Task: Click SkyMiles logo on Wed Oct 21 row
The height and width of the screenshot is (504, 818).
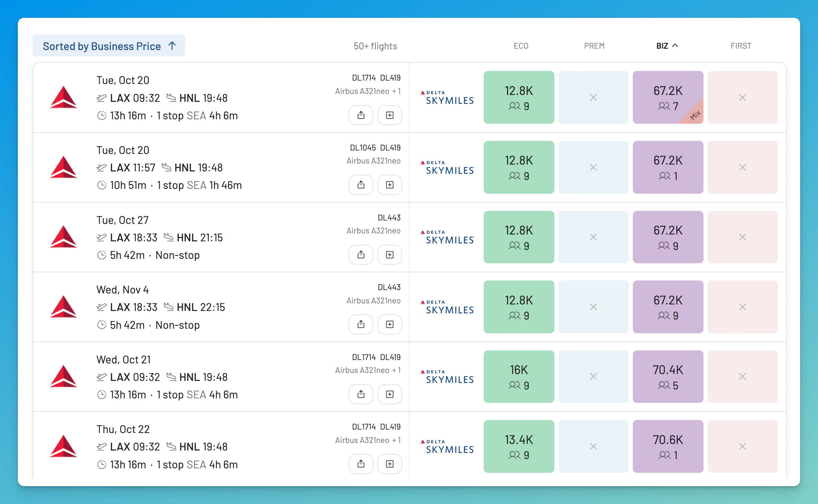Action: [x=447, y=377]
